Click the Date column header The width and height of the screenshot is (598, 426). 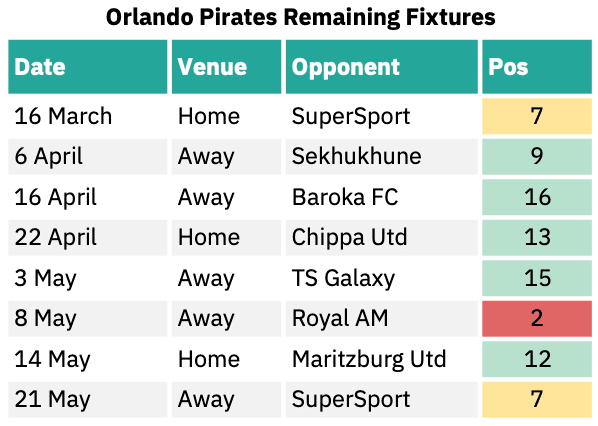[x=88, y=67]
